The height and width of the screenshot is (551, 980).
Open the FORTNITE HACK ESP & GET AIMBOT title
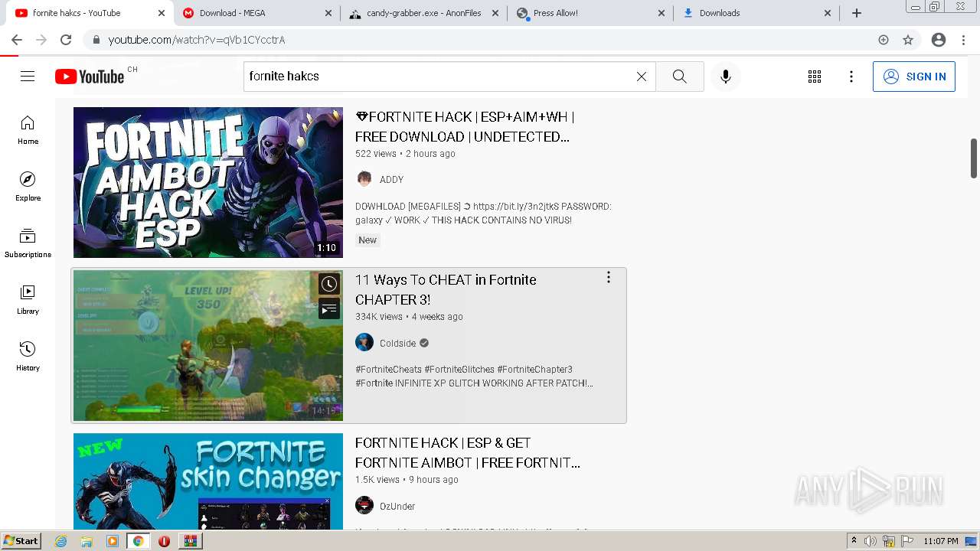(x=468, y=453)
